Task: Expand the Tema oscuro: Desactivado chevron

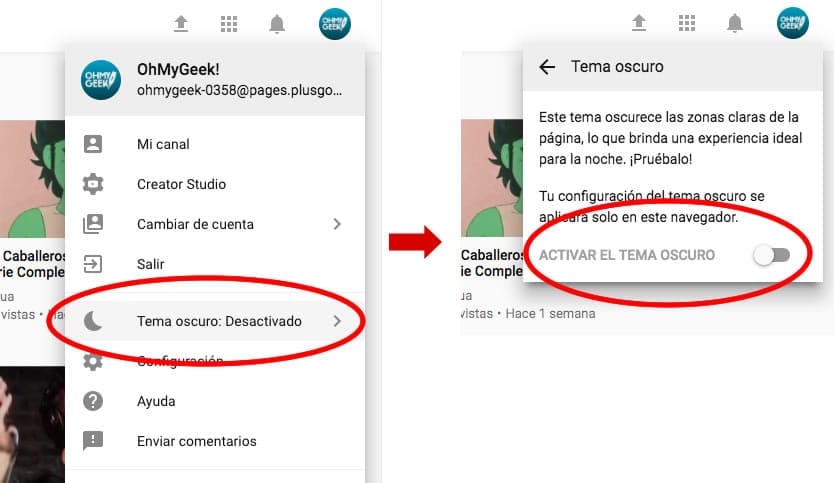Action: click(337, 321)
